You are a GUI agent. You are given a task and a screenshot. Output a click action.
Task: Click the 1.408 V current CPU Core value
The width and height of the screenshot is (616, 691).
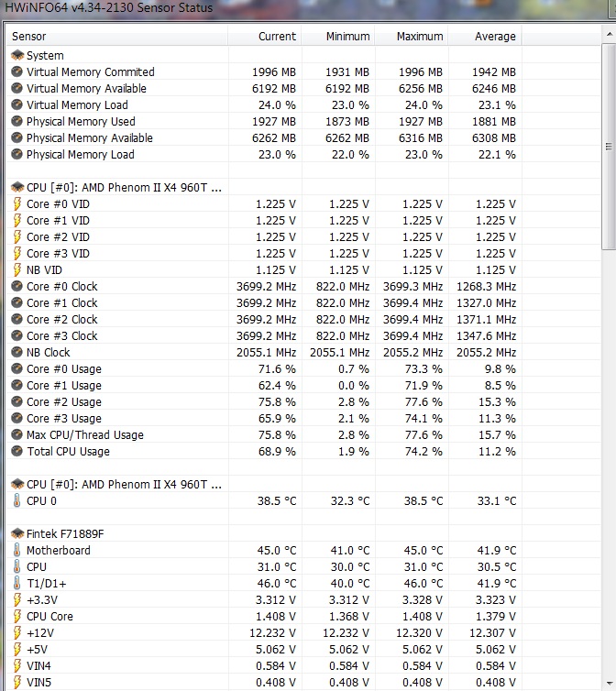coord(276,616)
